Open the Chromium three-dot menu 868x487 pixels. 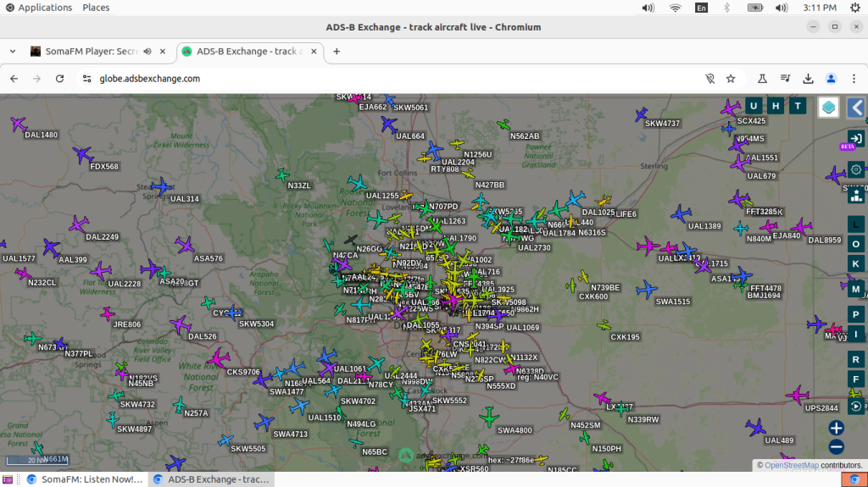(x=854, y=79)
